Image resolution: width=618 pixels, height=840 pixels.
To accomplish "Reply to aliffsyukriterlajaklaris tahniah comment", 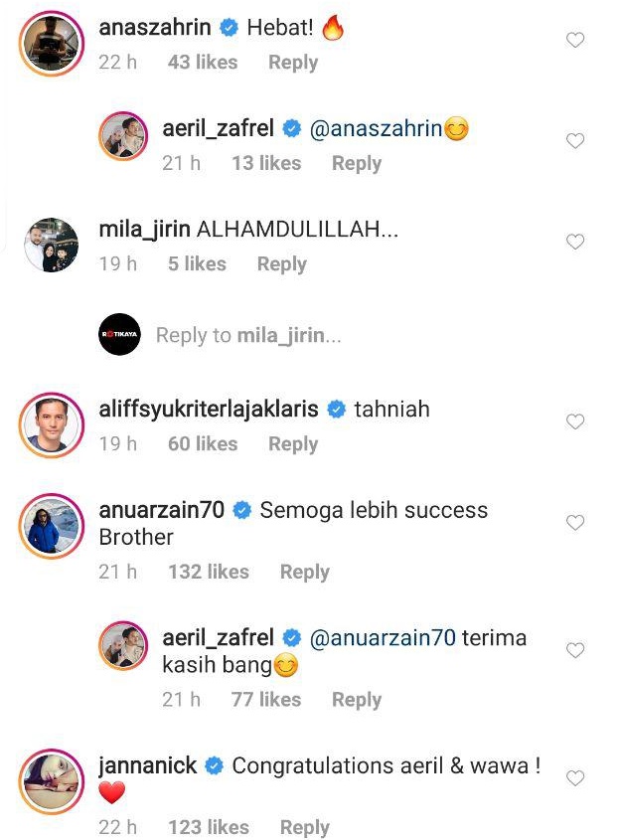I will pos(293,444).
